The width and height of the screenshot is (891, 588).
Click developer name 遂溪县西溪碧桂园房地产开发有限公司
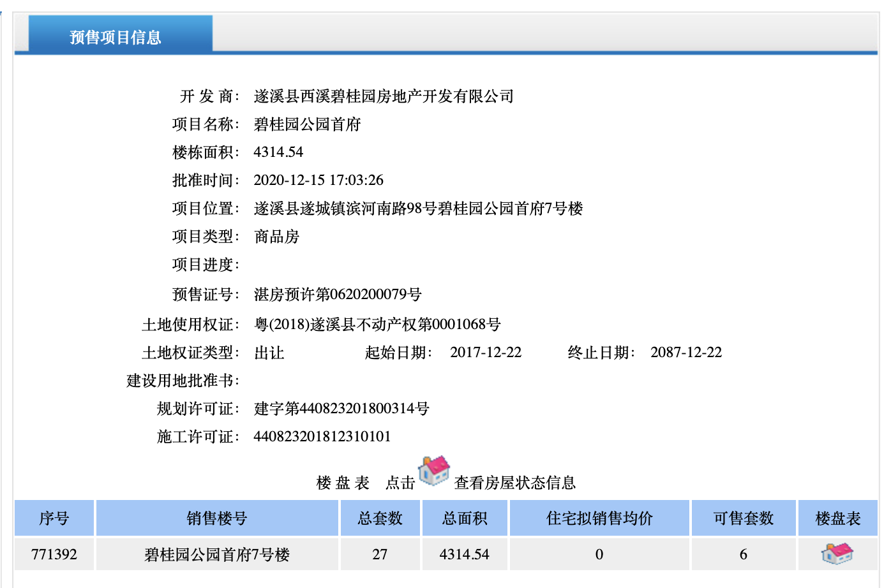pos(384,96)
